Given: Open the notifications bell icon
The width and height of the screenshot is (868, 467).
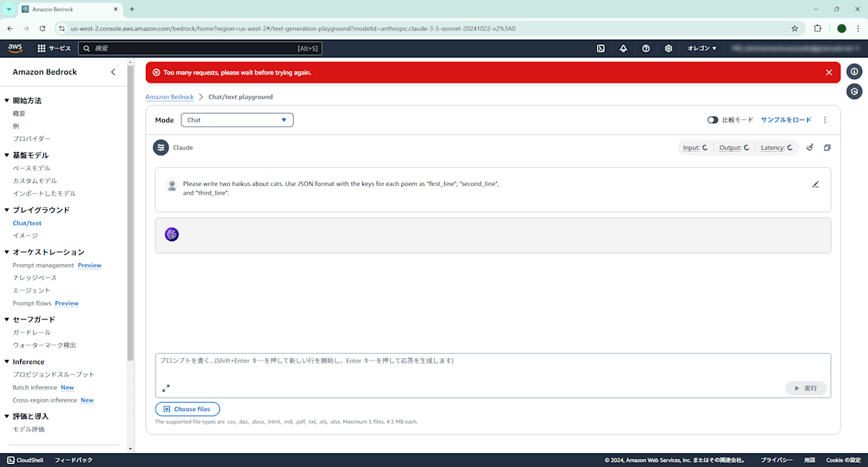Looking at the screenshot, I should pos(624,49).
